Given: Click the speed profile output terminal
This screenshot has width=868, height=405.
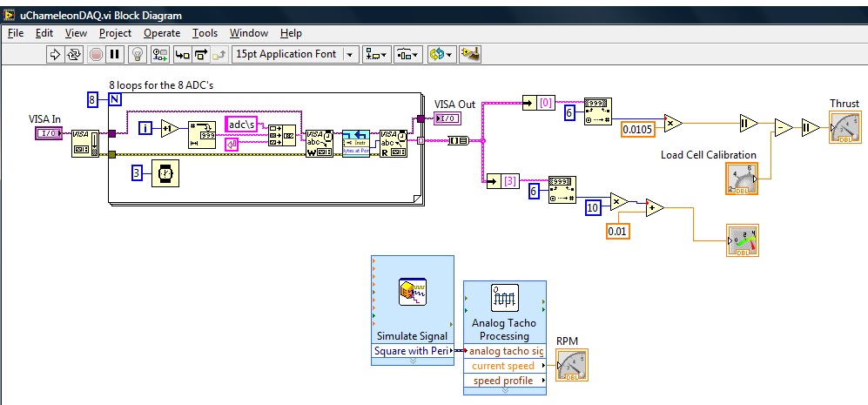Looking at the screenshot, I should tap(505, 381).
